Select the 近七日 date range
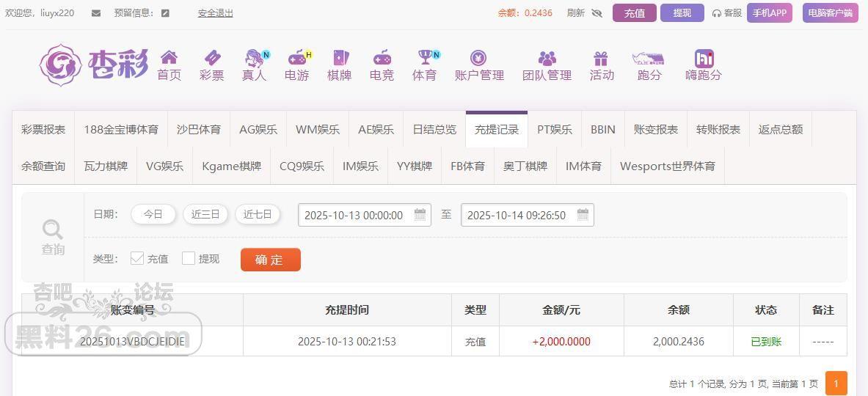The height and width of the screenshot is (396, 868). (x=258, y=214)
